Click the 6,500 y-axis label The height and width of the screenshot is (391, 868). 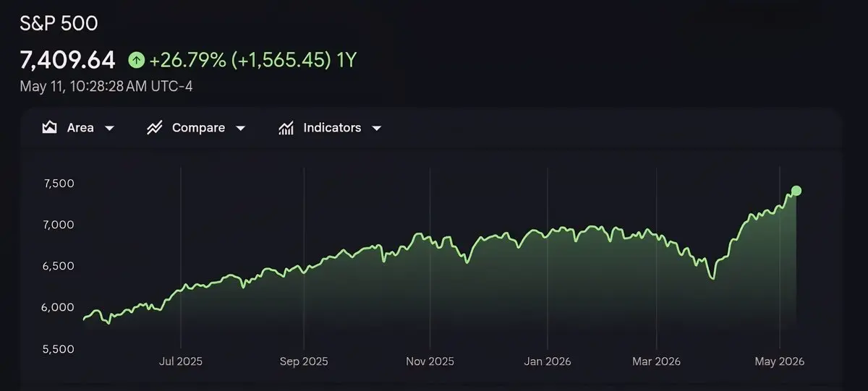click(x=59, y=266)
